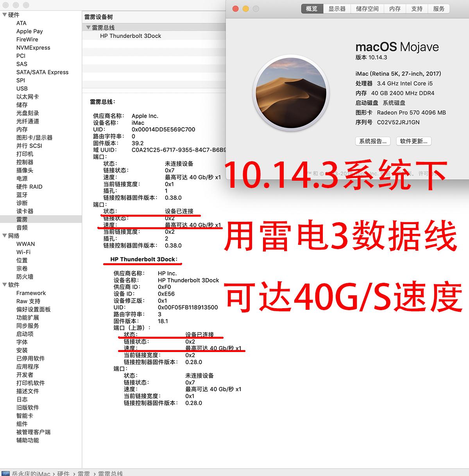Image resolution: width=469 pixels, height=476 pixels.
Task: Switch to the 支持 tab
Action: coord(417,9)
